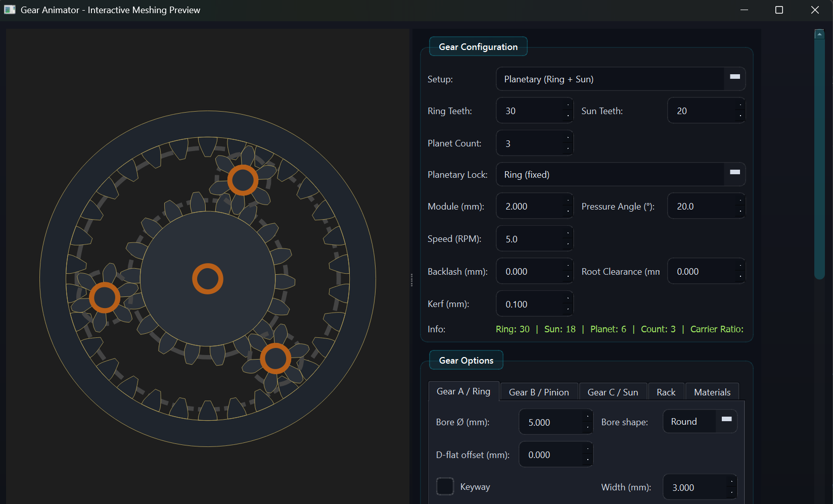Click the scrollbar up arrow
The width and height of the screenshot is (833, 504).
coord(819,33)
